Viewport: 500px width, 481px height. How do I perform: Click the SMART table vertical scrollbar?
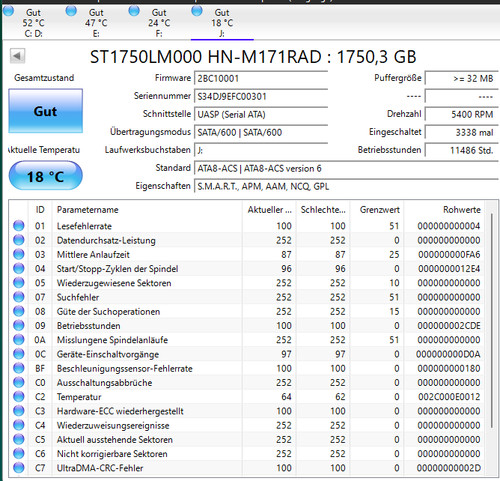point(492,320)
